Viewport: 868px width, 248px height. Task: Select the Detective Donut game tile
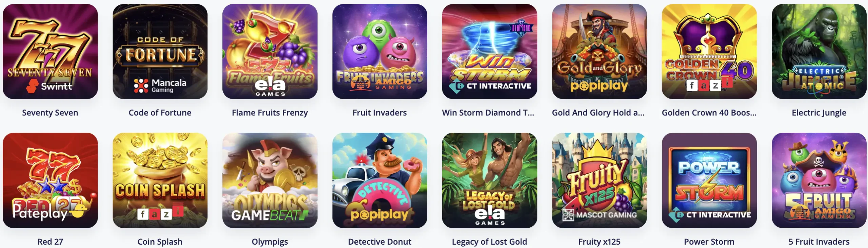[380, 180]
